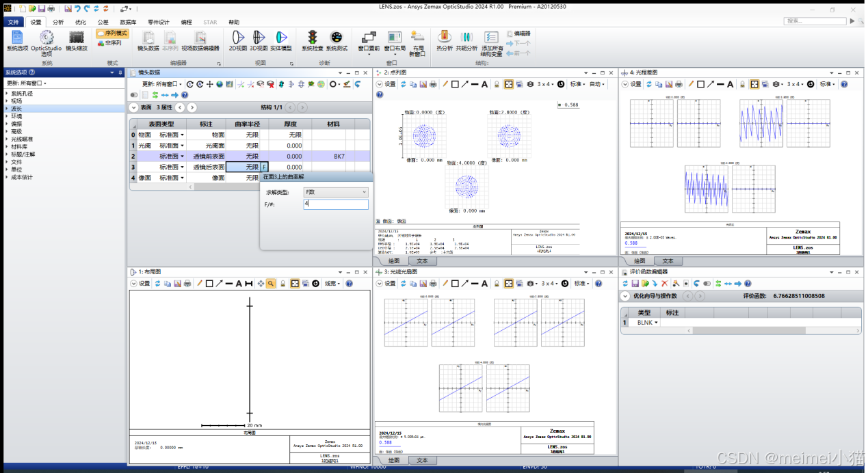This screenshot has width=868, height=473.
Task: Click the 共轭分析 icon
Action: (x=466, y=41)
